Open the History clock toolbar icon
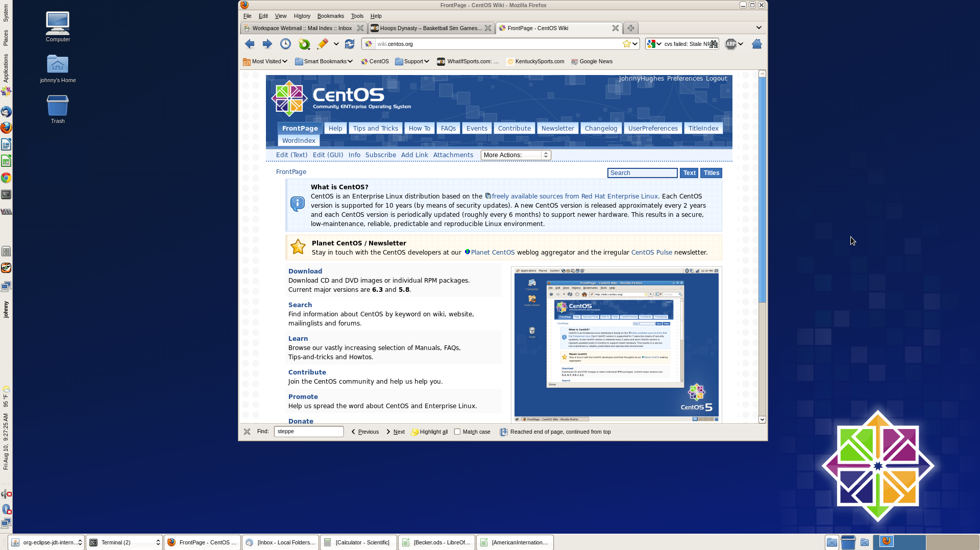 coord(285,44)
